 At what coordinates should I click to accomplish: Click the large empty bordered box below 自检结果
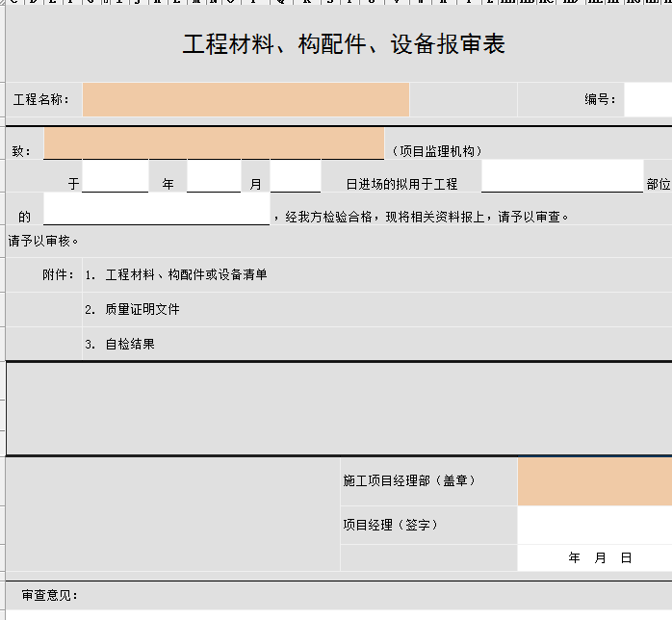pyautogui.click(x=337, y=408)
